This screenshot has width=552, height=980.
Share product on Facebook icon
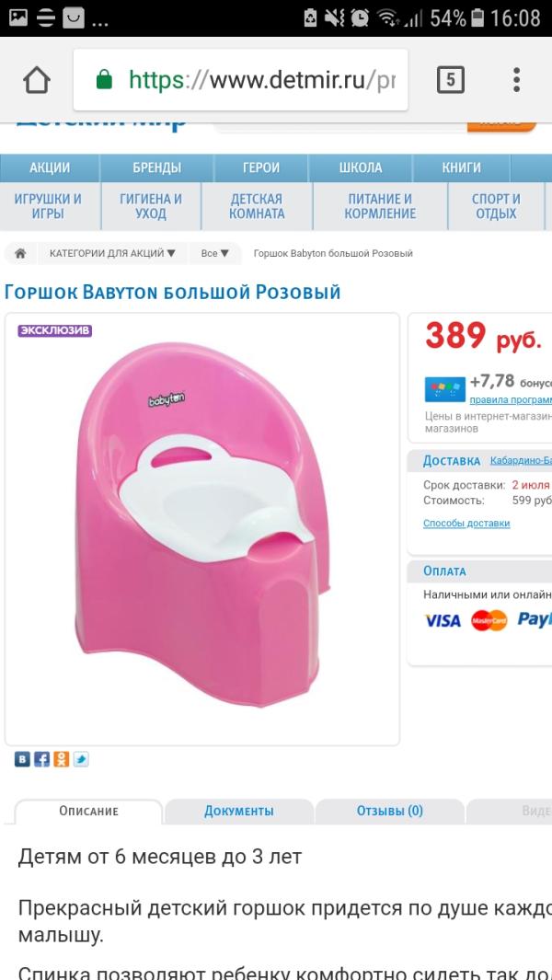[x=42, y=759]
